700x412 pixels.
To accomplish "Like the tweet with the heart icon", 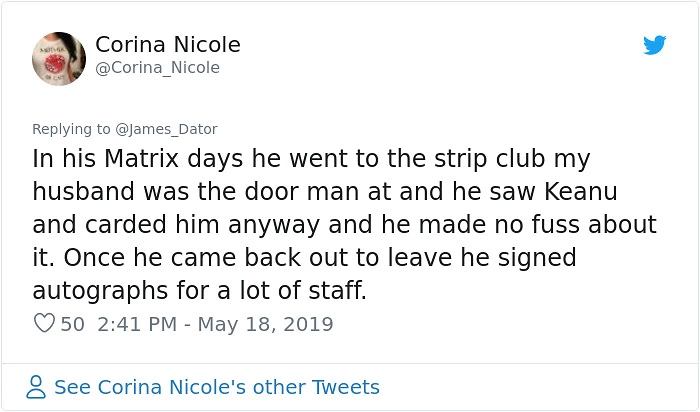I will pos(44,323).
